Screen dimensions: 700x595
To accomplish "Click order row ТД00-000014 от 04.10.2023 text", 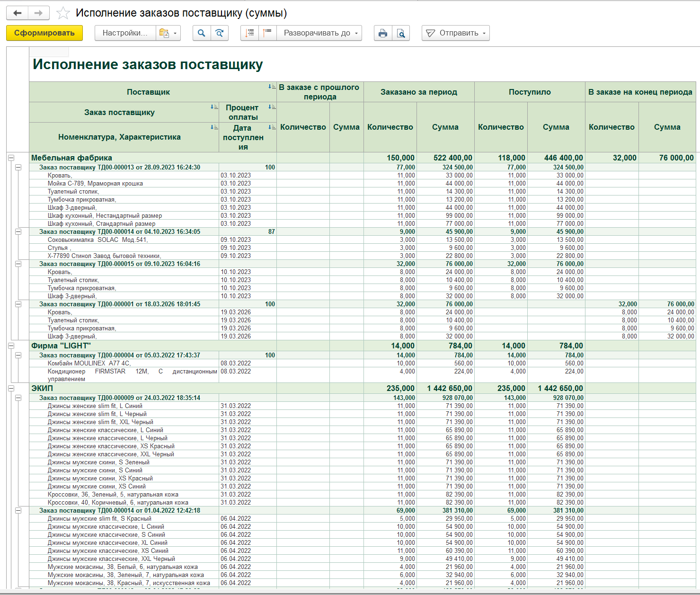I will pyautogui.click(x=120, y=232).
